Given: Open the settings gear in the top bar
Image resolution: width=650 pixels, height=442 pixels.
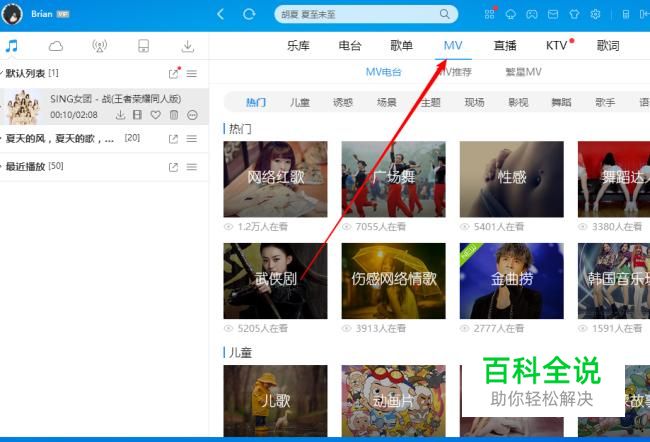Looking at the screenshot, I should click(x=595, y=15).
